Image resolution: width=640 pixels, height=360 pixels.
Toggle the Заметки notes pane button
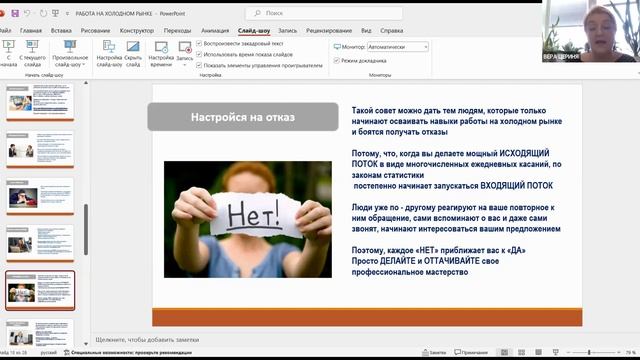coord(434,352)
